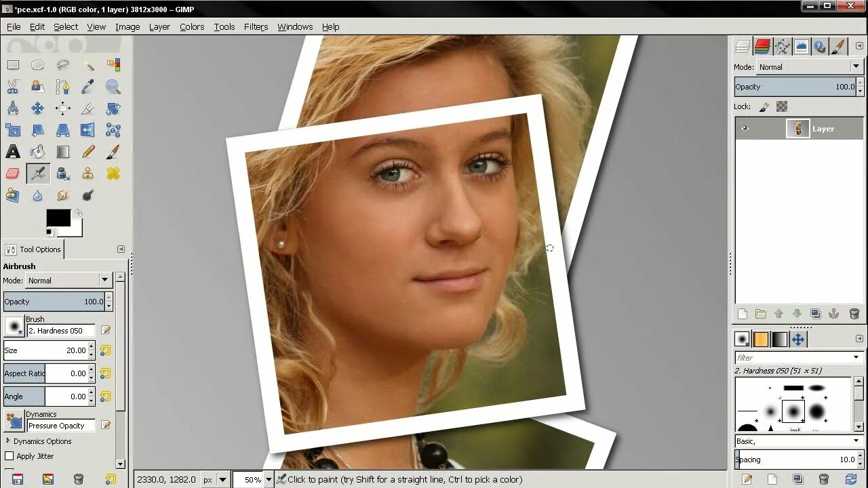Select the Clone stamp tool

tap(88, 174)
